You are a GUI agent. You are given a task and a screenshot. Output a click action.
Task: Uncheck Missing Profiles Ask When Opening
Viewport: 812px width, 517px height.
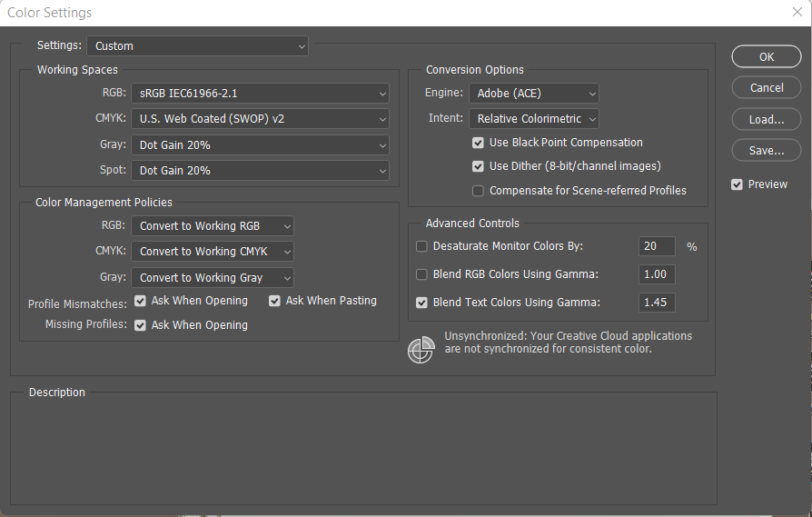(x=141, y=325)
